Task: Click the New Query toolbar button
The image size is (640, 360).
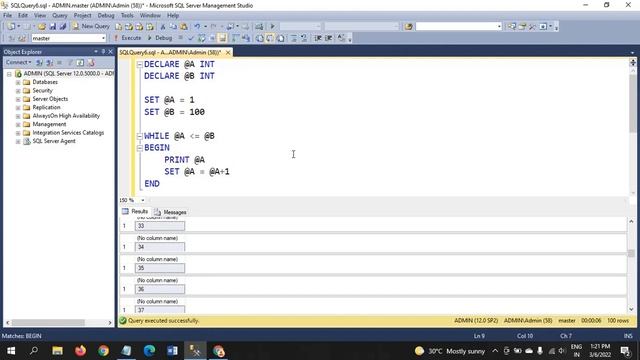Action: (x=91, y=26)
